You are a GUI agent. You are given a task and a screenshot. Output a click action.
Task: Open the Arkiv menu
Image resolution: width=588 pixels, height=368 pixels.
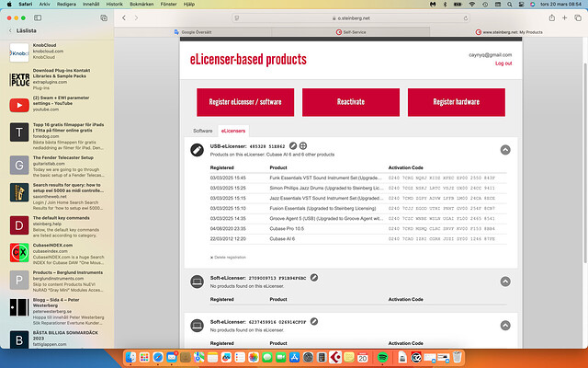coord(45,4)
